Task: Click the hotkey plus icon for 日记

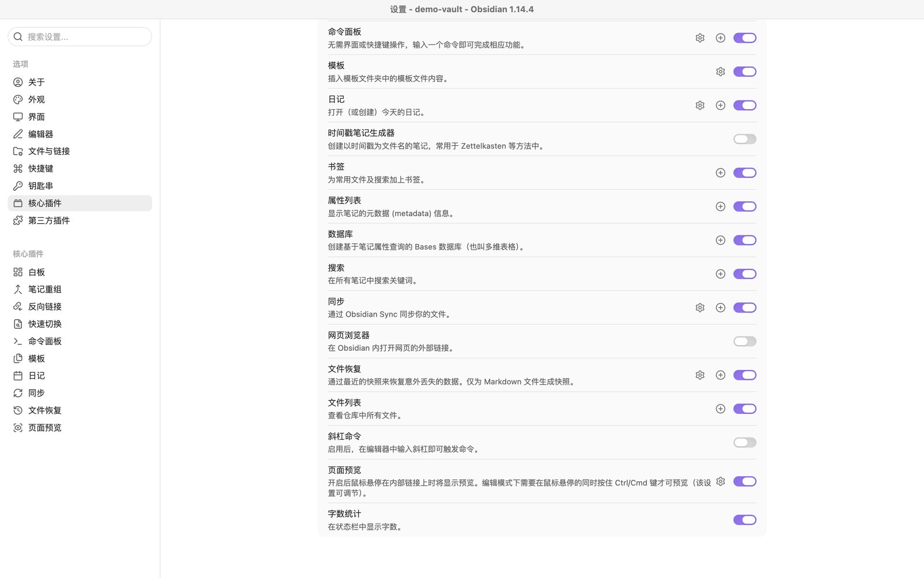Action: click(x=720, y=105)
